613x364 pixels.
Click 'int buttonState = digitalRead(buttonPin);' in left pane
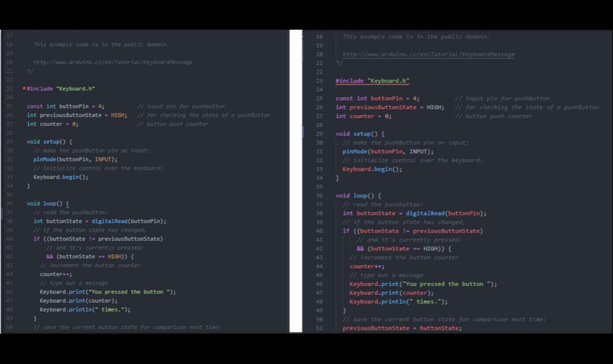coord(100,221)
